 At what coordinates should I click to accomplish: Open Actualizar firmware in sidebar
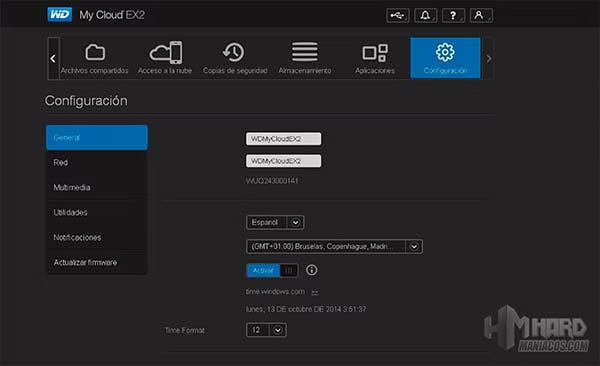(x=97, y=263)
